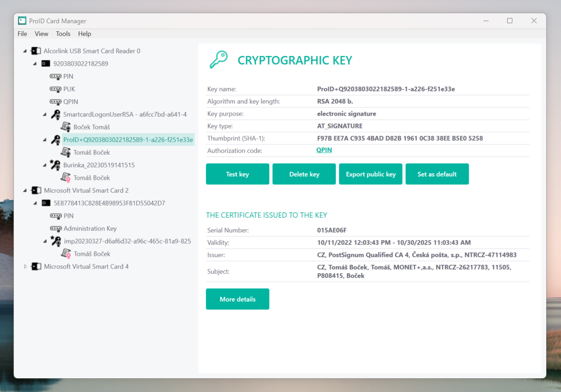
Task: Click the card chip icon beside 9203803022182589
Action: point(45,64)
